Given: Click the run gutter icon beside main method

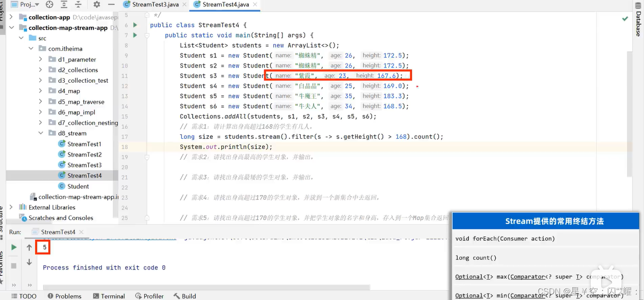Looking at the screenshot, I should [134, 35].
